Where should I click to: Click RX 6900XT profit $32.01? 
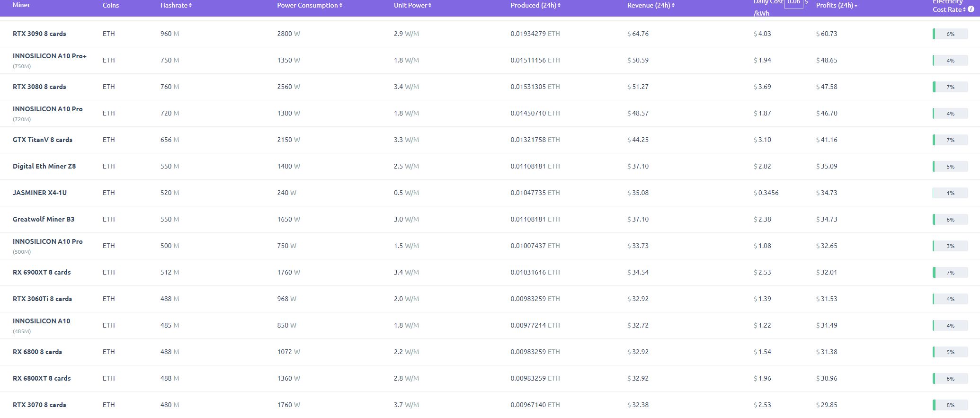(827, 272)
